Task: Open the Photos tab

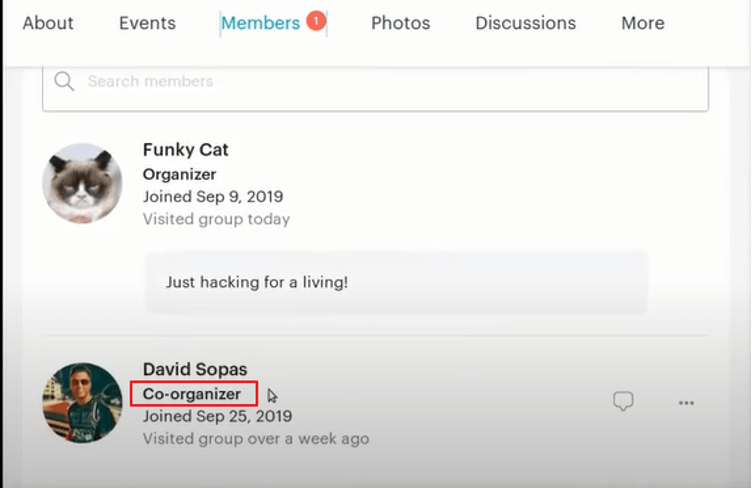Action: 400,23
